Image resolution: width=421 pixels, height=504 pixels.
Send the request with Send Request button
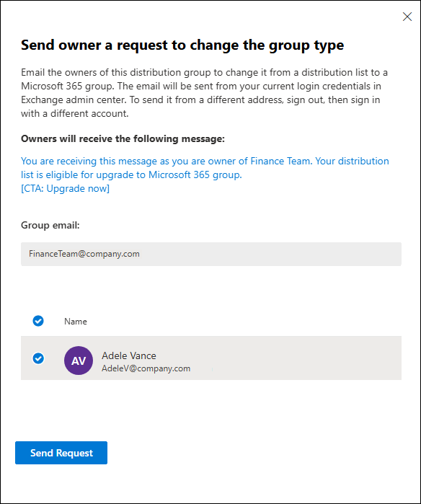click(61, 453)
